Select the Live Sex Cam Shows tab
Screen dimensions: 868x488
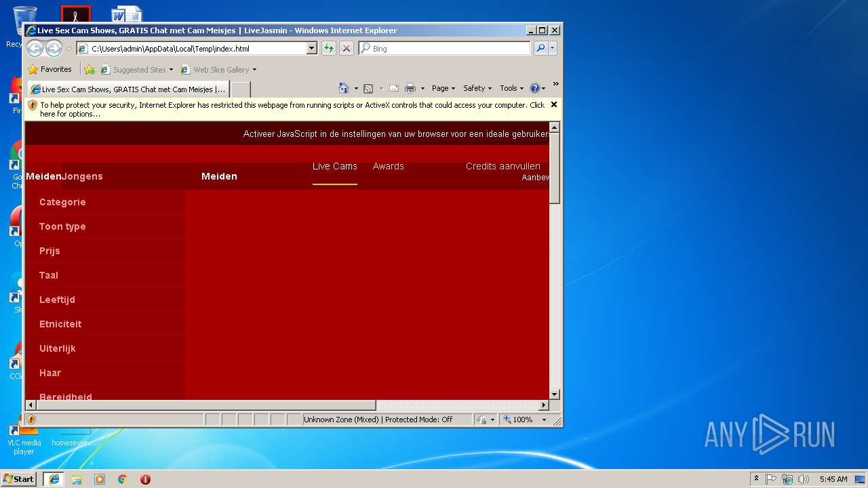click(128, 89)
